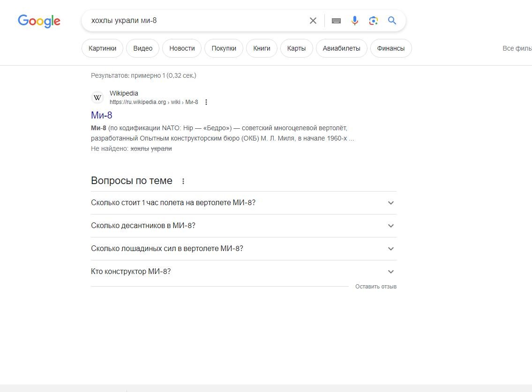Open the Книги filter tab
Screen dimensions: 532x392
click(x=262, y=48)
